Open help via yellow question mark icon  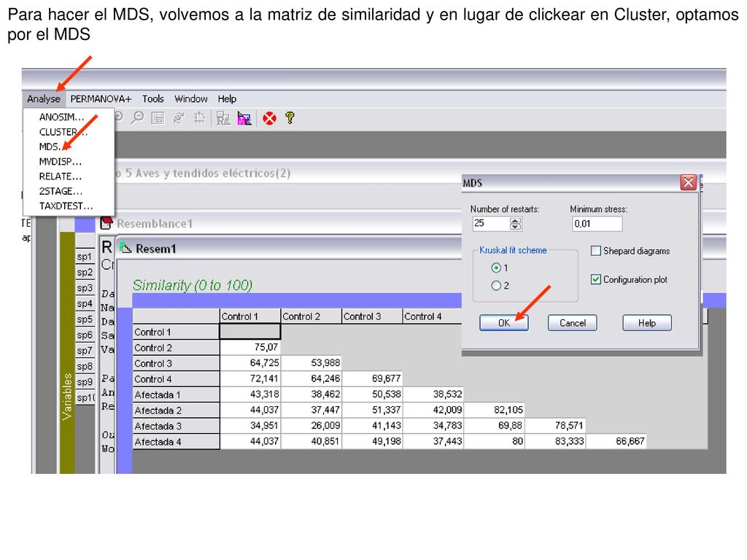(290, 117)
